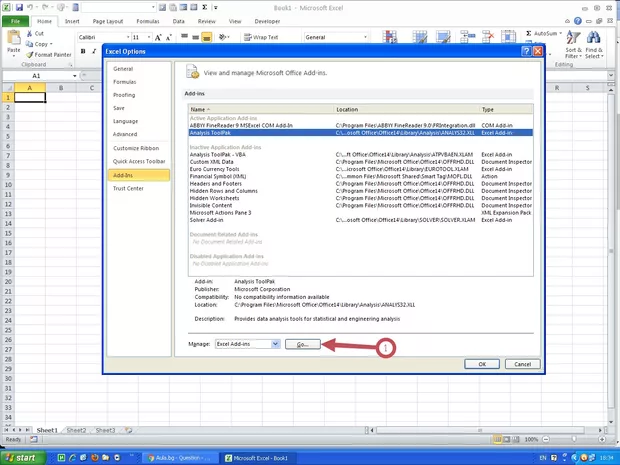Click the Go... button

(302, 344)
